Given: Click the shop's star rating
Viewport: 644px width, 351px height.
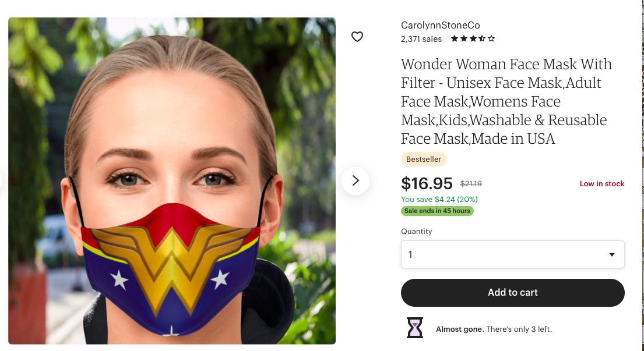Looking at the screenshot, I should click(x=473, y=39).
